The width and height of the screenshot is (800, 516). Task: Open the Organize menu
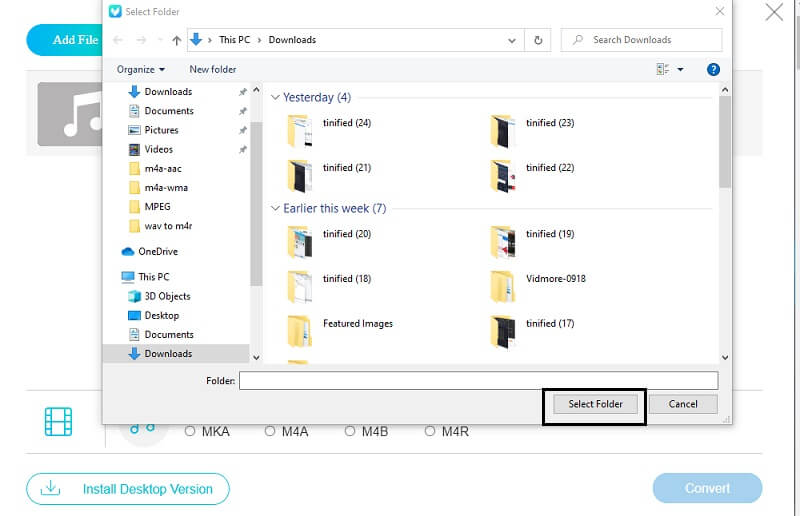(x=140, y=69)
